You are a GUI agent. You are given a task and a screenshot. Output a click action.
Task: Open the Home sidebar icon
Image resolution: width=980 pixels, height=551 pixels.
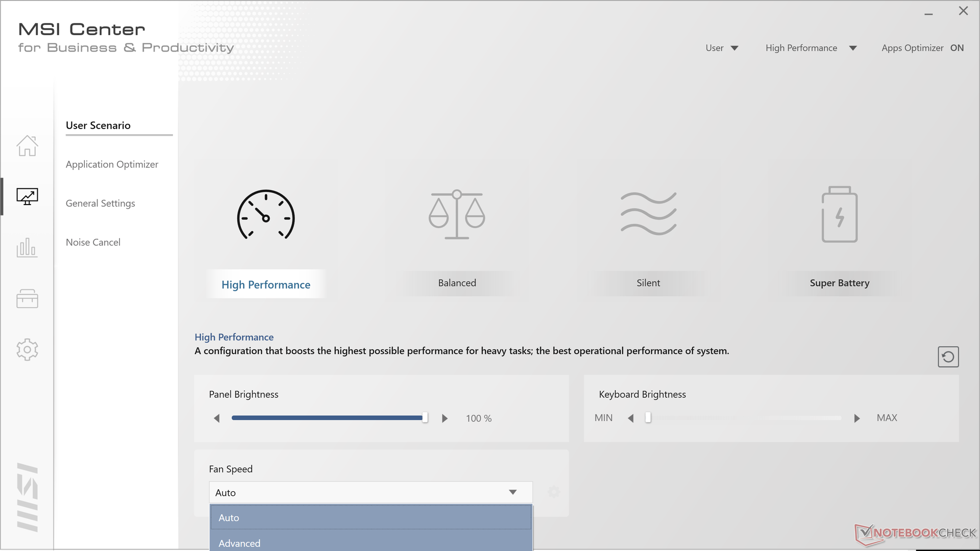[x=27, y=146]
